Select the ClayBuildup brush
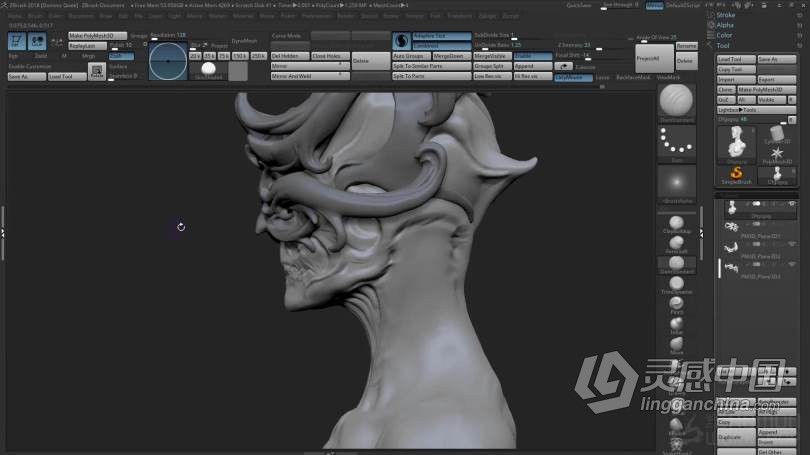810x455 pixels. (x=676, y=224)
